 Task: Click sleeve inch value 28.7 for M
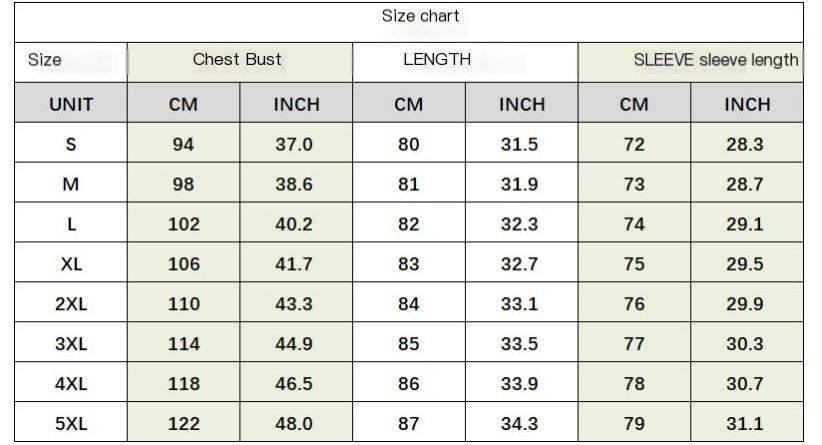click(x=745, y=184)
